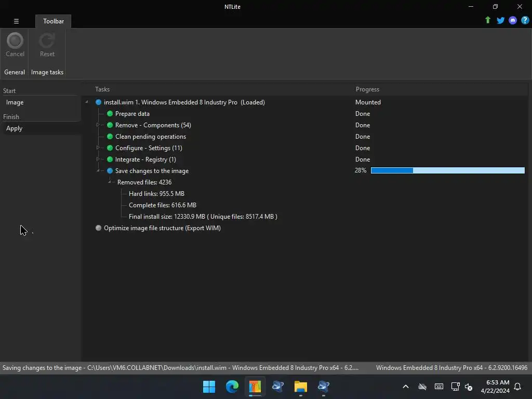Select Final install size: 12330.9 MB entry
Viewport: 532px width, 399px height.
(203, 217)
